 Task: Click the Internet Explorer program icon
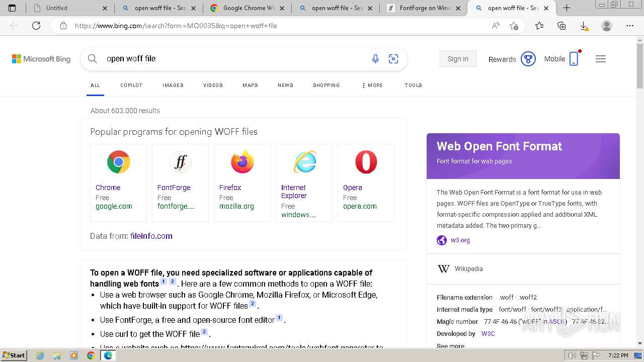304,162
